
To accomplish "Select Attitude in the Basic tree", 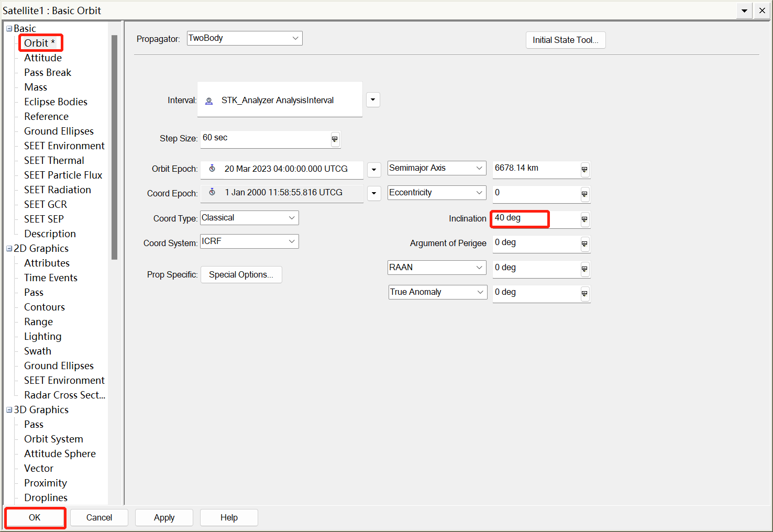I will (x=43, y=58).
